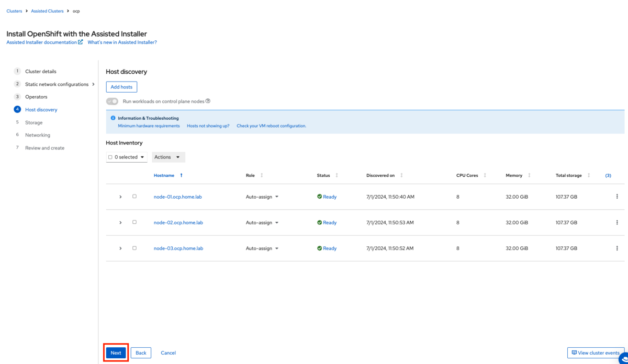Click the (3) column count link

click(608, 176)
